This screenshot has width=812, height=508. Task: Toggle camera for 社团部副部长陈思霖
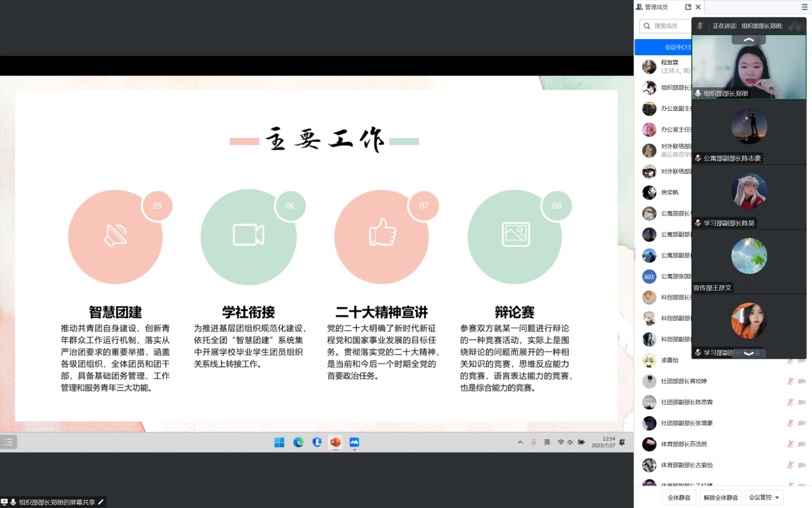802,402
